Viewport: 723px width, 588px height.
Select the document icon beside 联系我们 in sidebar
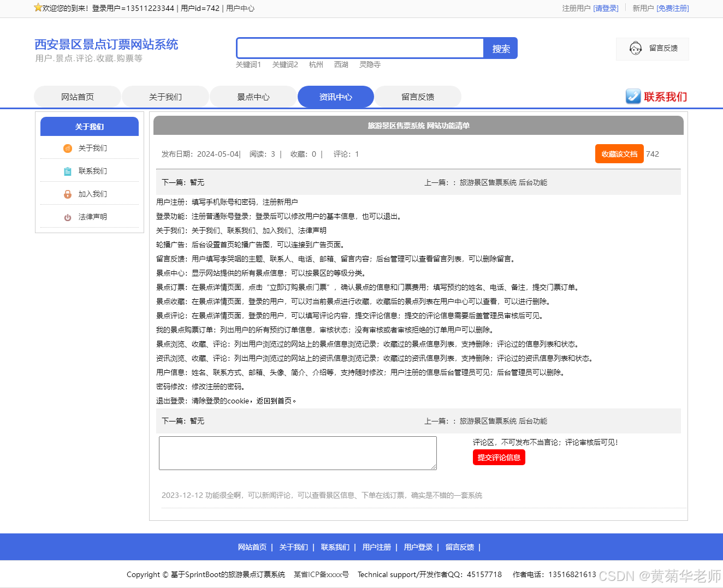click(67, 171)
